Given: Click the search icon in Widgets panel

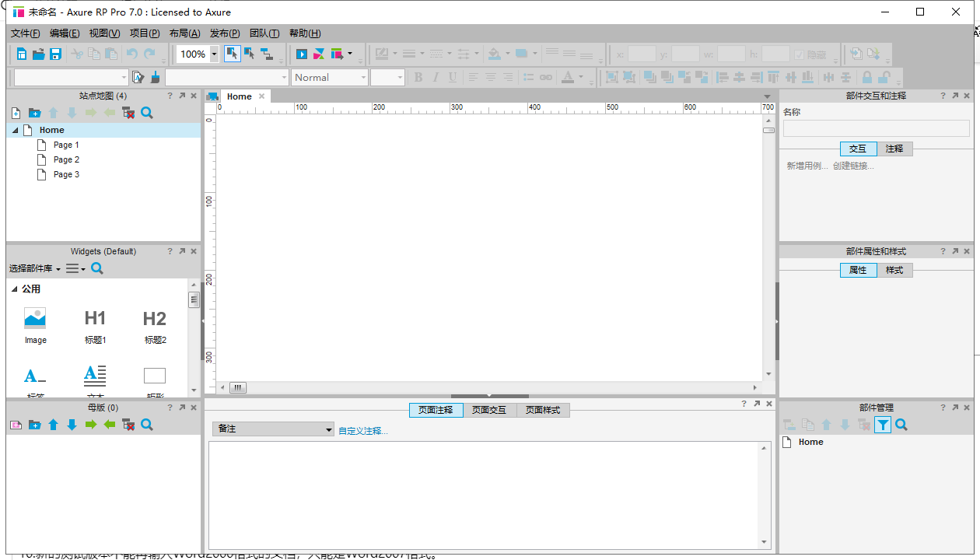Looking at the screenshot, I should (97, 268).
